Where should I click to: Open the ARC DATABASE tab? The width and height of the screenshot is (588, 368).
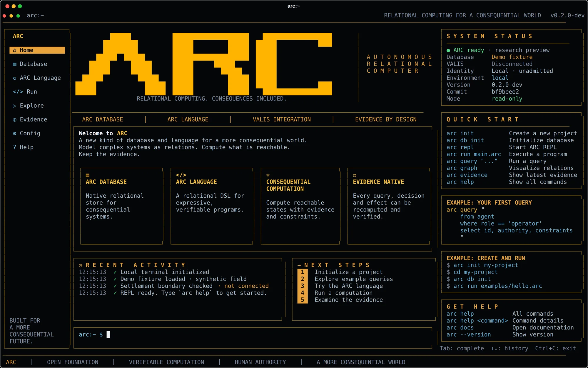(103, 119)
